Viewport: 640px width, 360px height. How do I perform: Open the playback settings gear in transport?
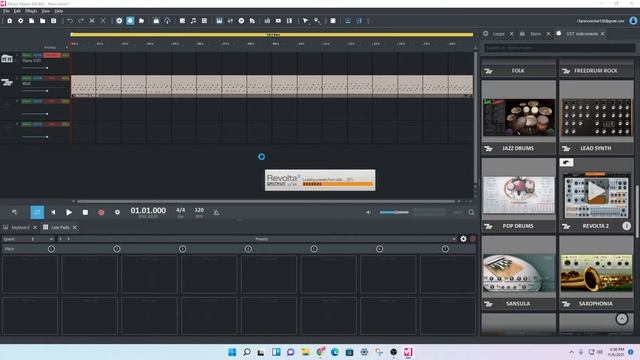point(117,212)
